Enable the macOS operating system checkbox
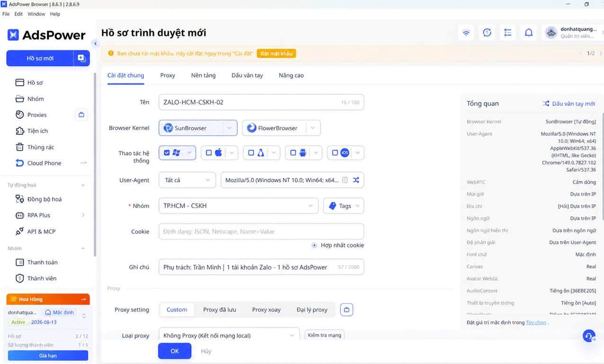The height and width of the screenshot is (364, 604). 209,153
